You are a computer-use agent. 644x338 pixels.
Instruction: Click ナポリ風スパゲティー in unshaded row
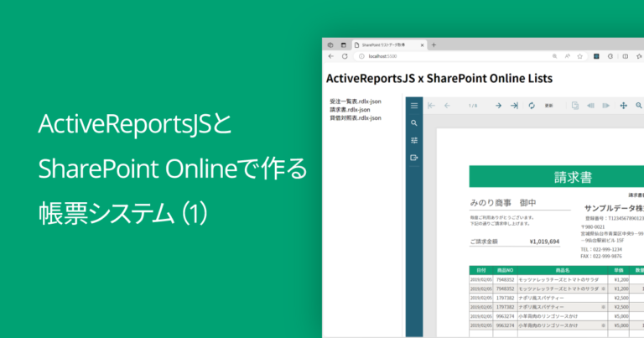click(541, 298)
